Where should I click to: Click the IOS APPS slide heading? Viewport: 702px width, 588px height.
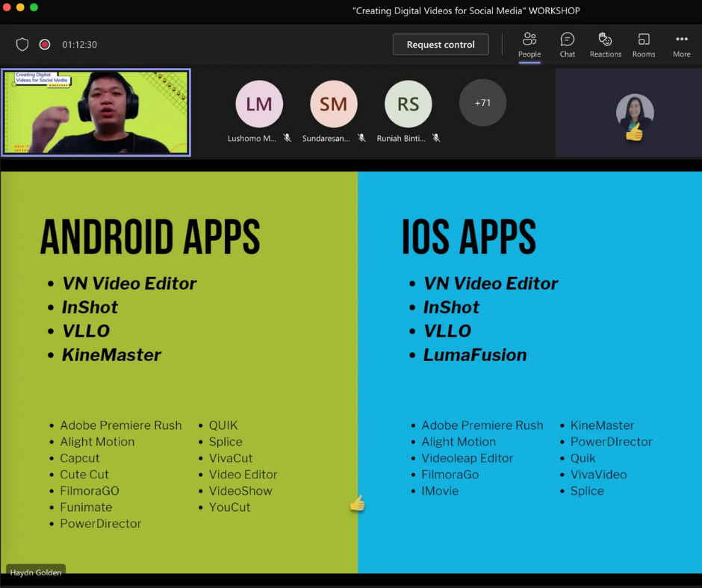click(x=469, y=237)
